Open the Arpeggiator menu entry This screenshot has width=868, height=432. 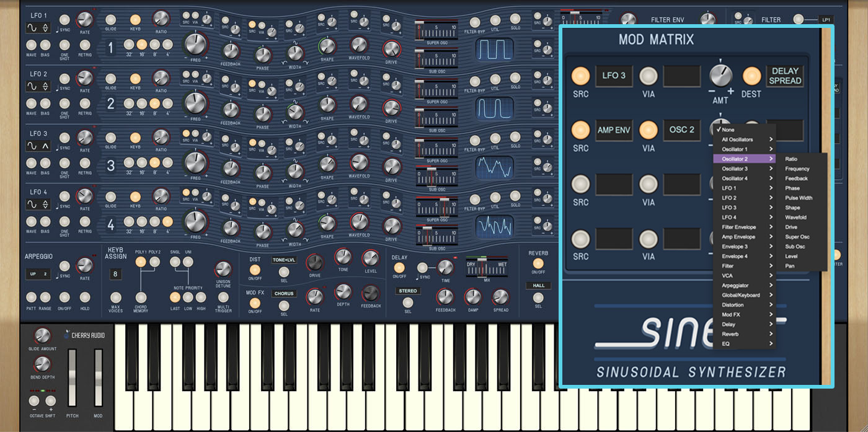click(x=744, y=285)
